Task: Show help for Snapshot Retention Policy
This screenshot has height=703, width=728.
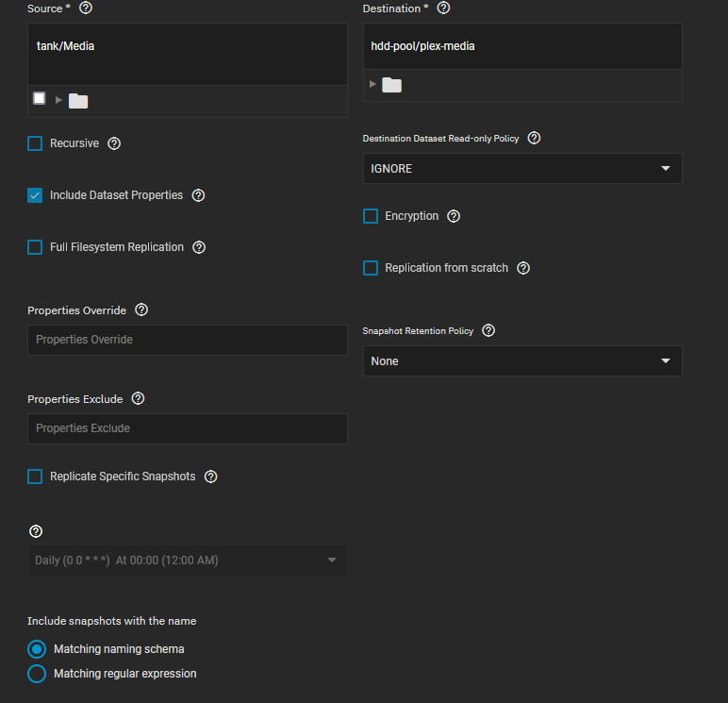Action: [488, 331]
